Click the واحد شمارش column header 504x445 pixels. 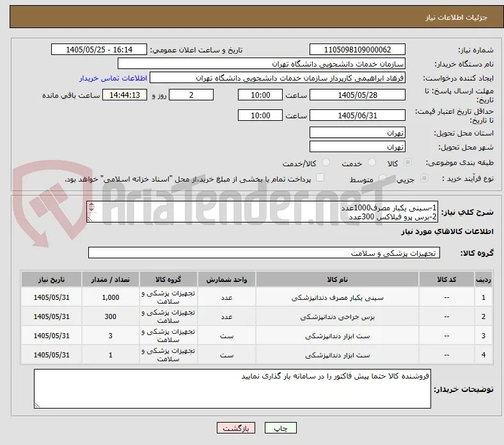pos(226,279)
